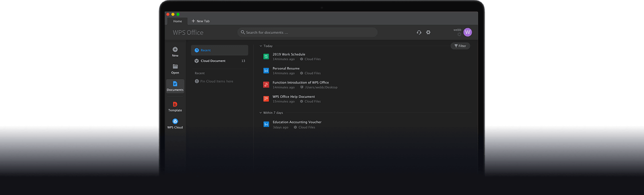
Task: Click the clock icon next to Recent
Action: pos(197,50)
